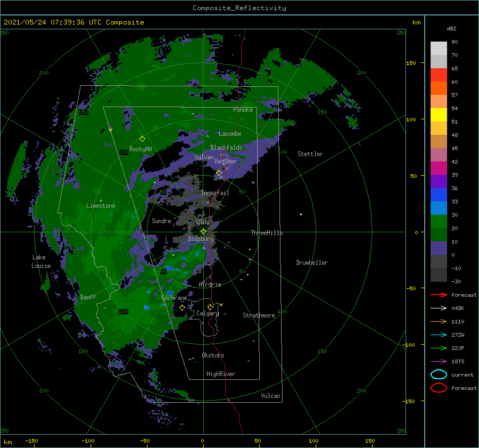Select the orange 57-60 dBZ color swatch
Image resolution: width=479 pixels, height=448 pixels.
point(439,88)
